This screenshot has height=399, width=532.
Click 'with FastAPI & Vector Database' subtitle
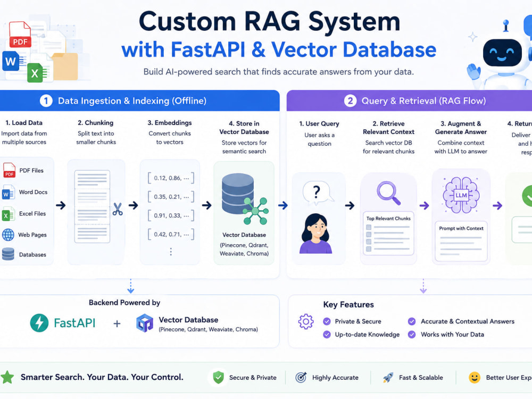coord(279,49)
